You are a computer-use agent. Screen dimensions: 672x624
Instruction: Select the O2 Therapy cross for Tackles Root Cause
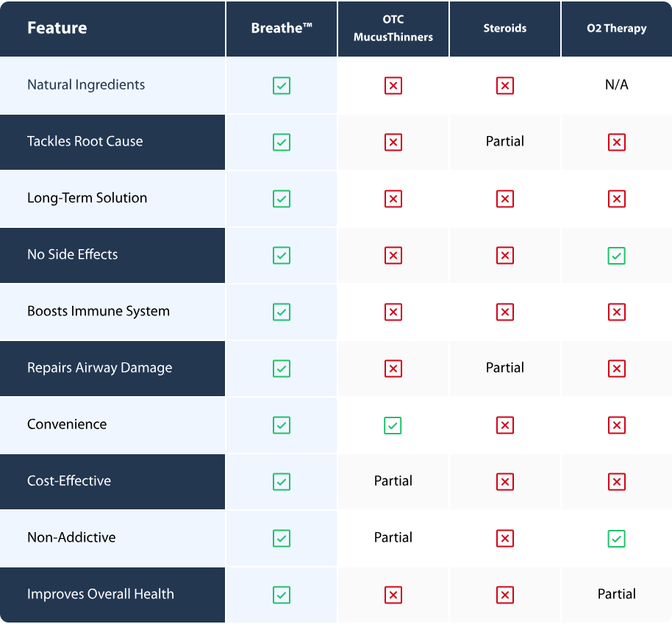(617, 142)
